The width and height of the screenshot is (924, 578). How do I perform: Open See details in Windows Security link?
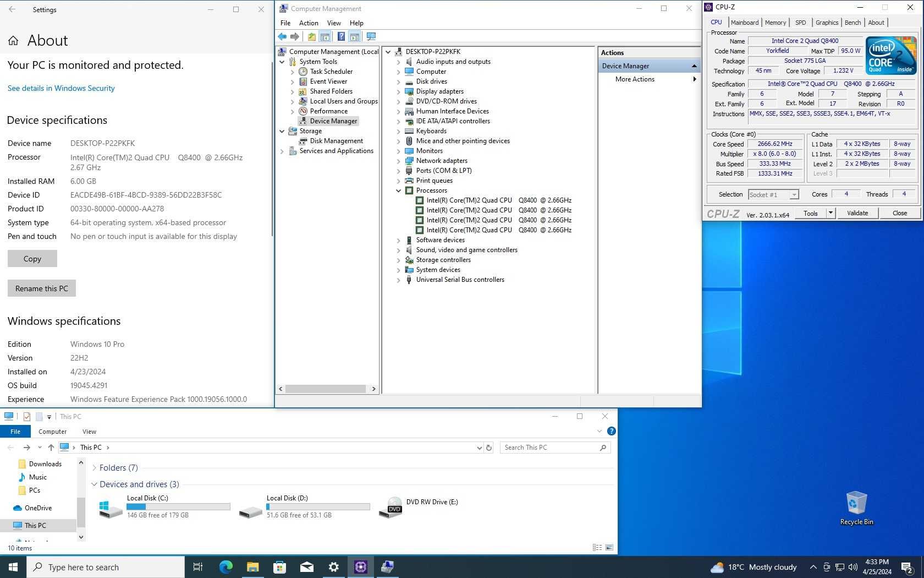click(x=61, y=88)
